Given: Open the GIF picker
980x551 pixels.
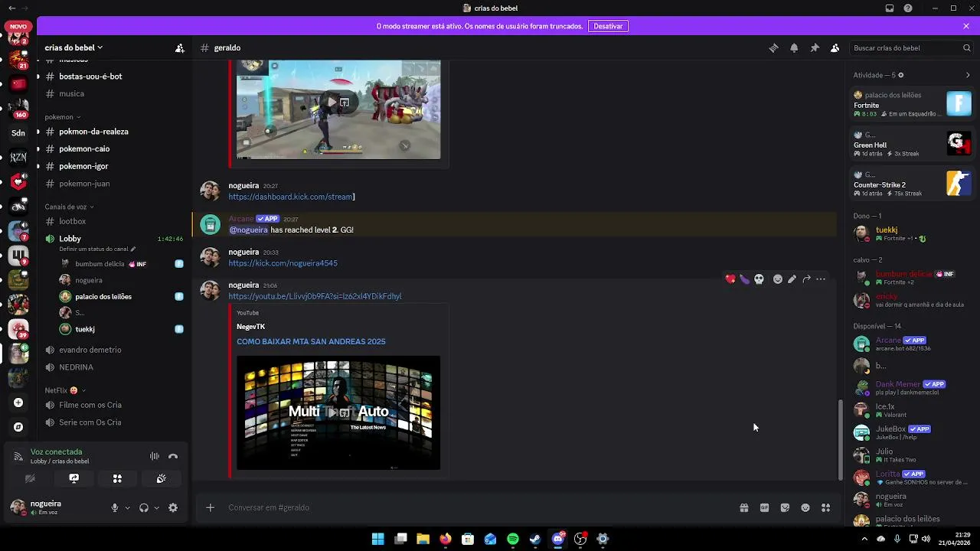Looking at the screenshot, I should 764,507.
